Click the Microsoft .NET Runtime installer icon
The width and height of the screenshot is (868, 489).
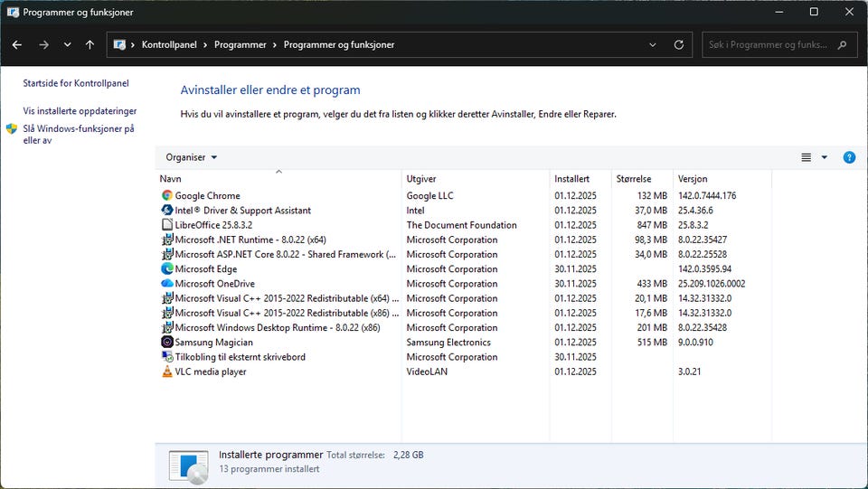coord(166,240)
